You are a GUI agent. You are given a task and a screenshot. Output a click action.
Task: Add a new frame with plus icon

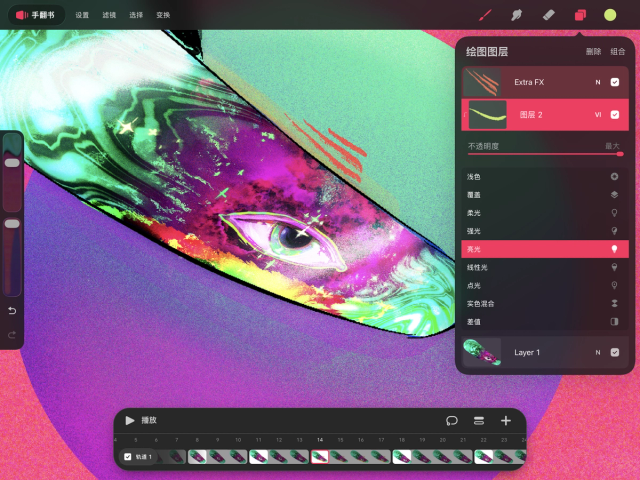pos(506,420)
